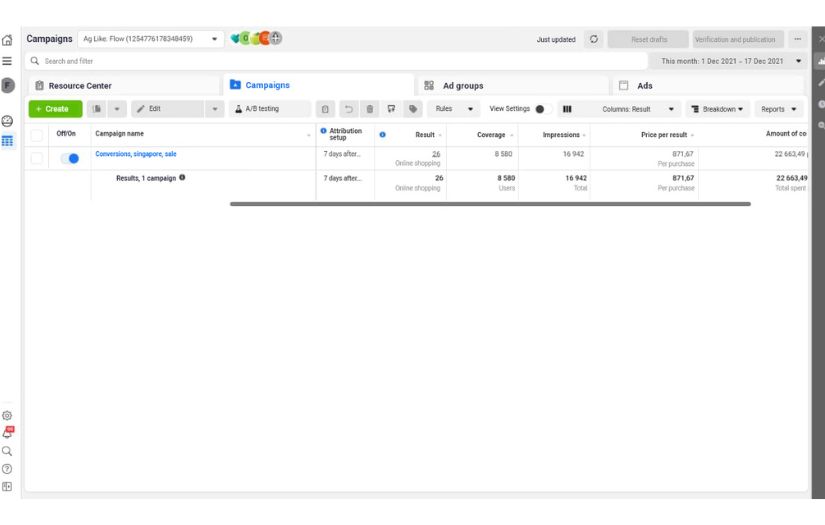The image size is (825, 525).
Task: Open the home icon in left sidebar
Action: click(x=7, y=40)
